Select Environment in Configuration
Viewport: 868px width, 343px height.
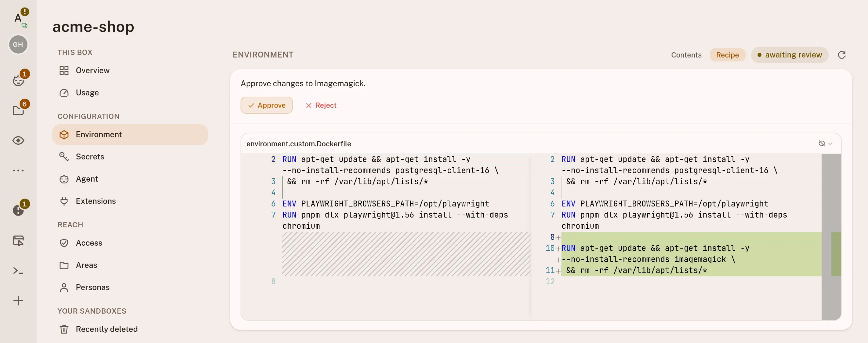[x=130, y=135]
